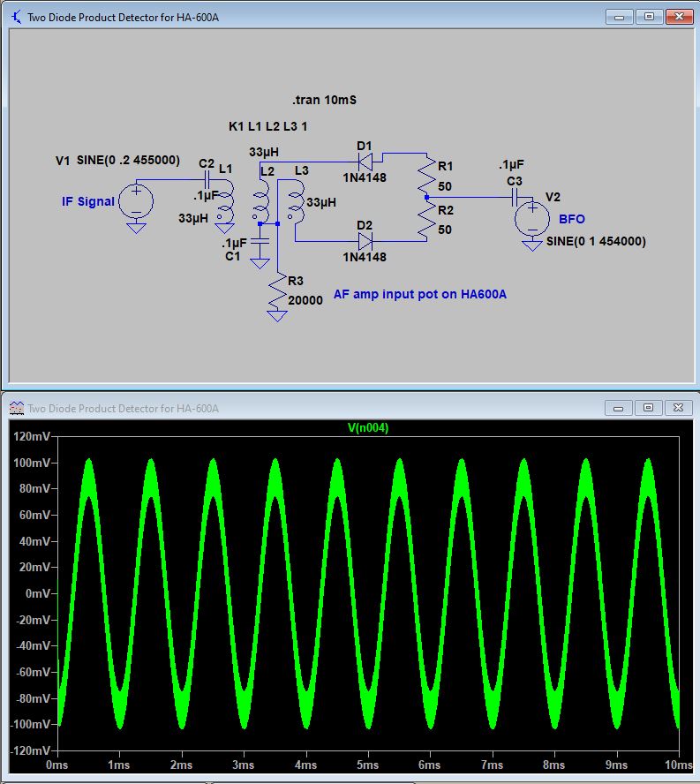Viewport: 700px width, 784px height.
Task: Click the R3 resistor symbol
Action: point(277,292)
